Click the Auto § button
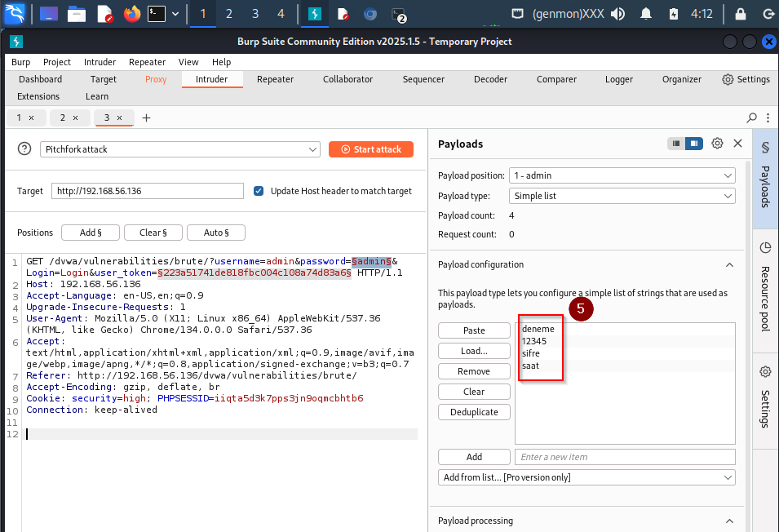 [216, 233]
